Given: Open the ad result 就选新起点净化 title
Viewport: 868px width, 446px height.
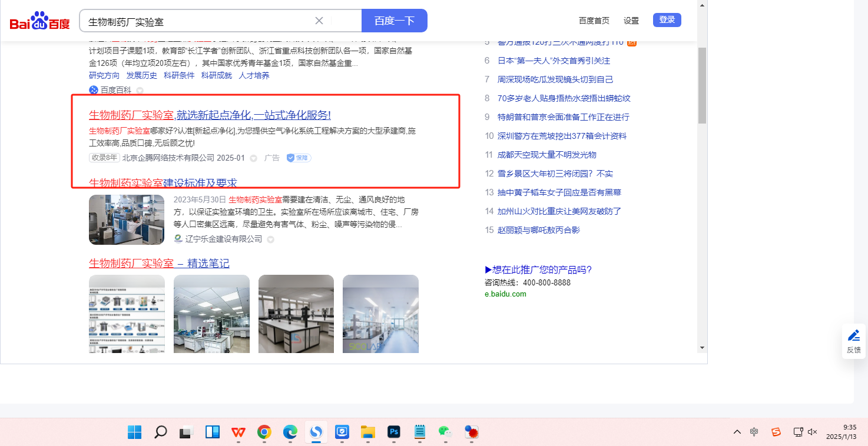Looking at the screenshot, I should (210, 115).
